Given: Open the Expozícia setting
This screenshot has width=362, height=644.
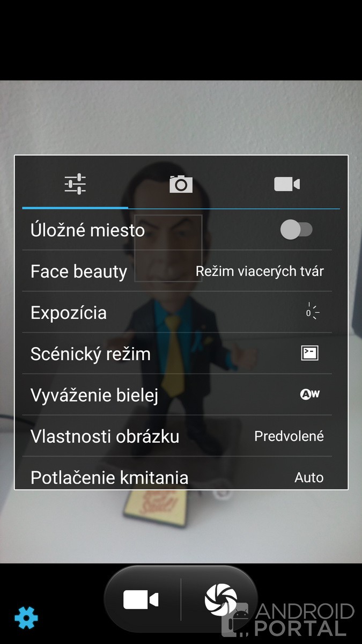Looking at the screenshot, I should click(69, 312).
